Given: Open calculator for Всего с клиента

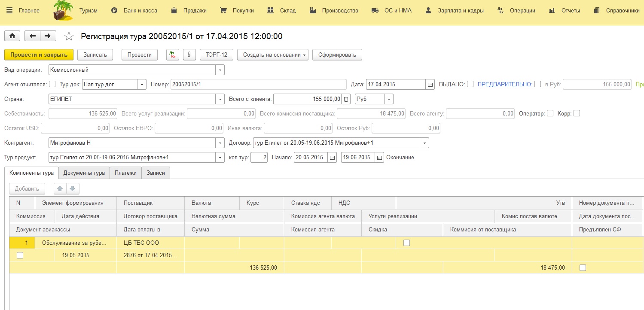Looking at the screenshot, I should (x=346, y=99).
